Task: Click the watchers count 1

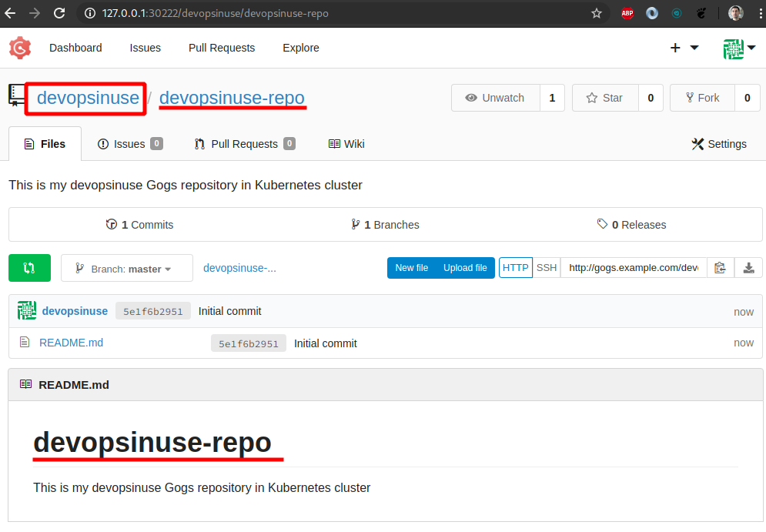Action: tap(552, 98)
